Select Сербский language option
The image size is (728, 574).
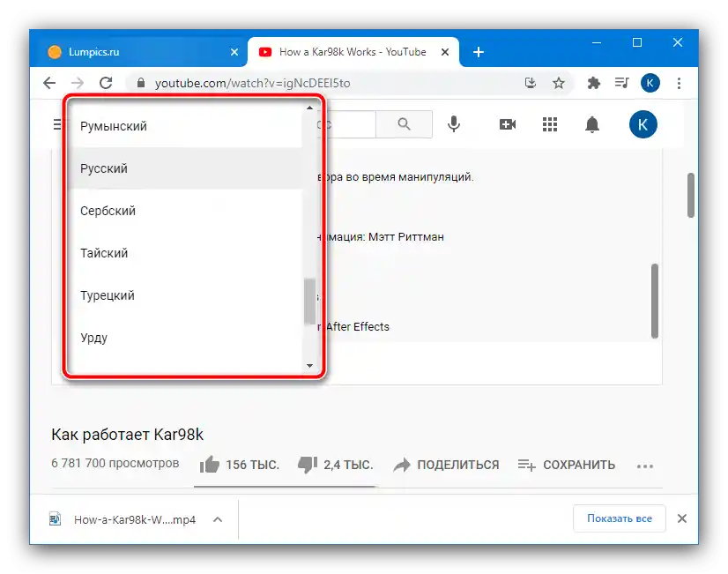(185, 211)
